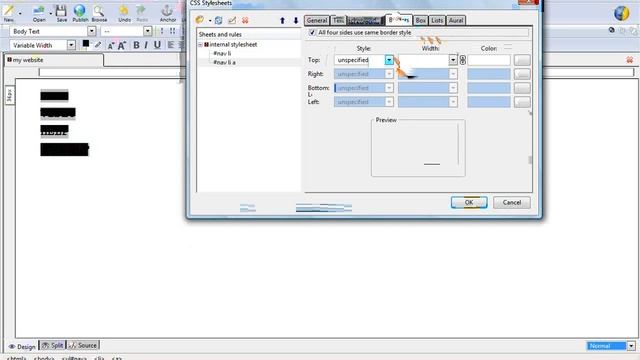Switch to Design view mode
Viewport: 640px width, 360px height.
pos(22,347)
